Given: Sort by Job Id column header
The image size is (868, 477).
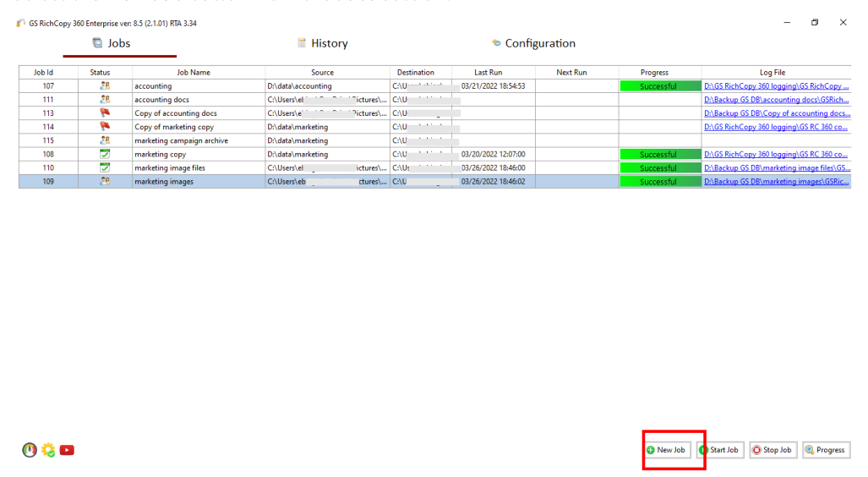Looking at the screenshot, I should click(48, 72).
